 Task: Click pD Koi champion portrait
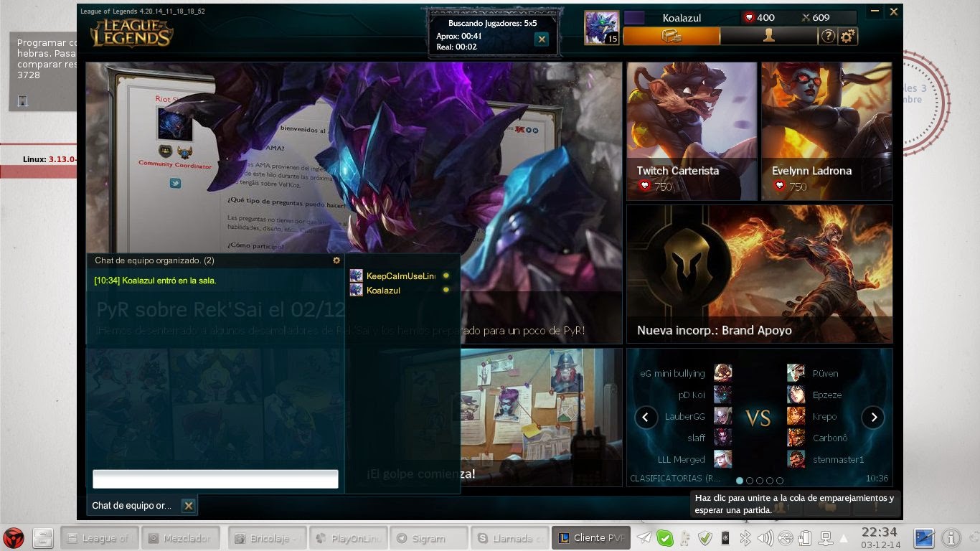tap(722, 395)
